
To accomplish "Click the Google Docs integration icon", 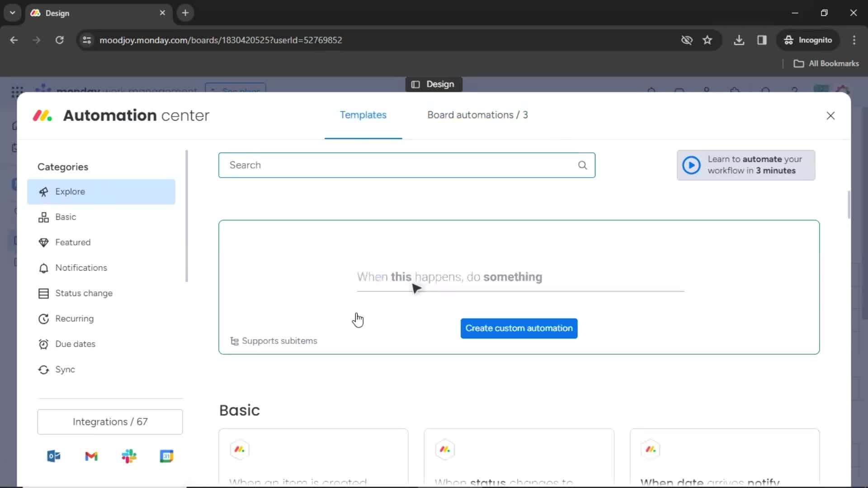I will [x=166, y=456].
